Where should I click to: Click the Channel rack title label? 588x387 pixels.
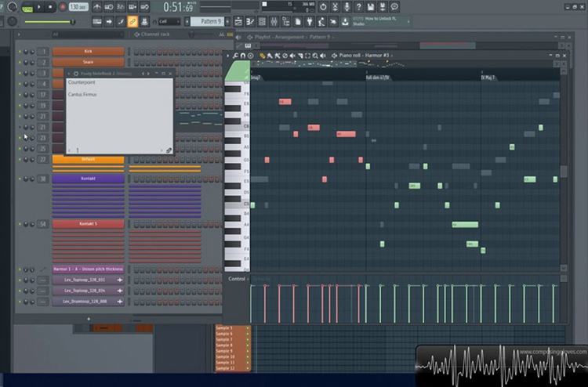tap(157, 34)
